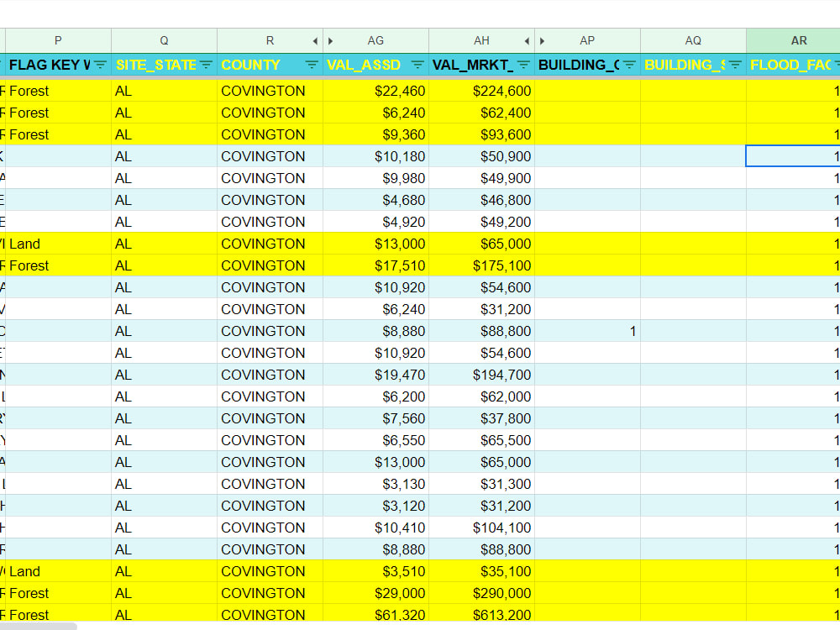Click the BUILDING_C header cell
The width and height of the screenshot is (840, 630).
click(587, 65)
